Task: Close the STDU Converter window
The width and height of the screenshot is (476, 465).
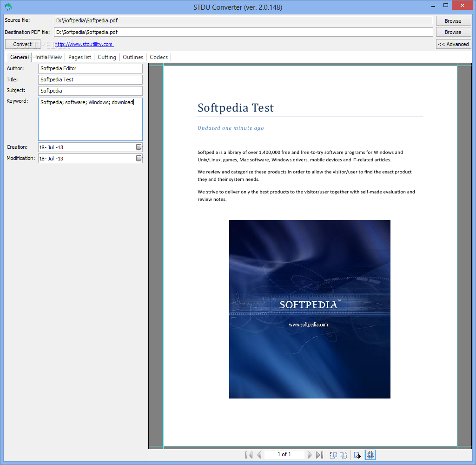Action: click(463, 5)
